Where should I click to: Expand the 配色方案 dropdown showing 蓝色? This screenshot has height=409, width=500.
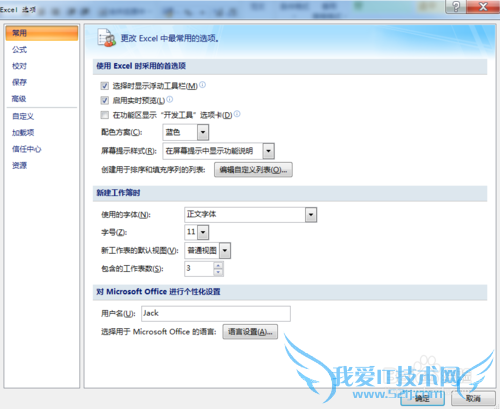click(x=203, y=132)
